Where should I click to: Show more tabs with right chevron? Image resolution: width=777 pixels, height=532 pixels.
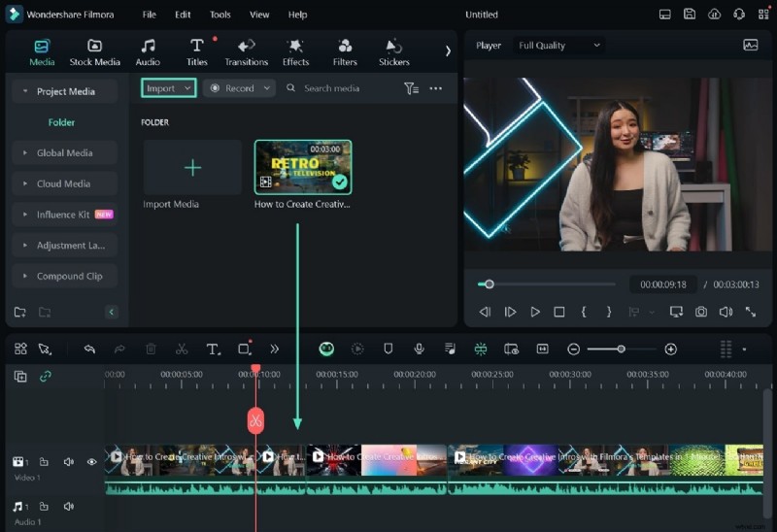coord(448,51)
